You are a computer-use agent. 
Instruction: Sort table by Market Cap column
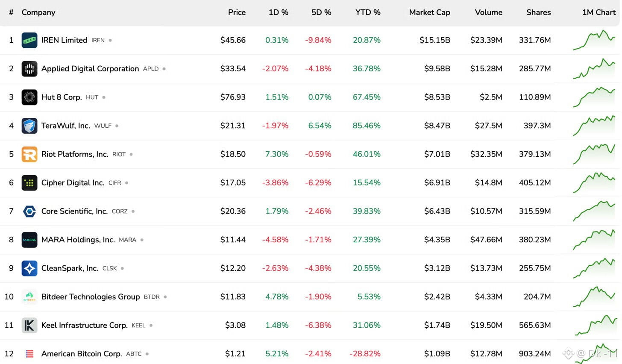pyautogui.click(x=429, y=12)
